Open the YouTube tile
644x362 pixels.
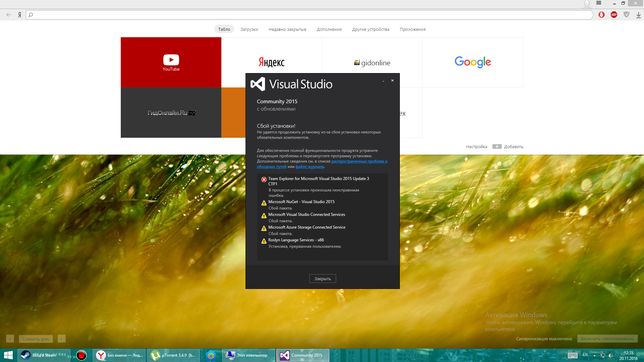pyautogui.click(x=171, y=62)
